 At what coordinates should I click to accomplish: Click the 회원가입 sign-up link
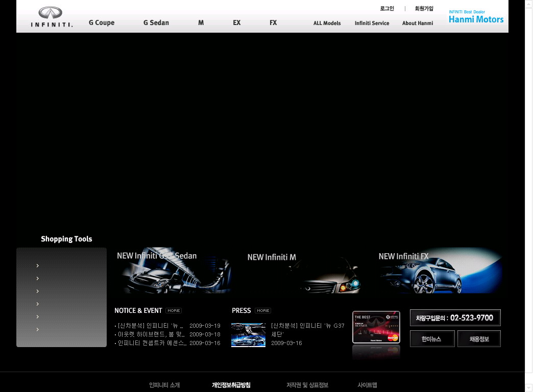click(x=424, y=9)
